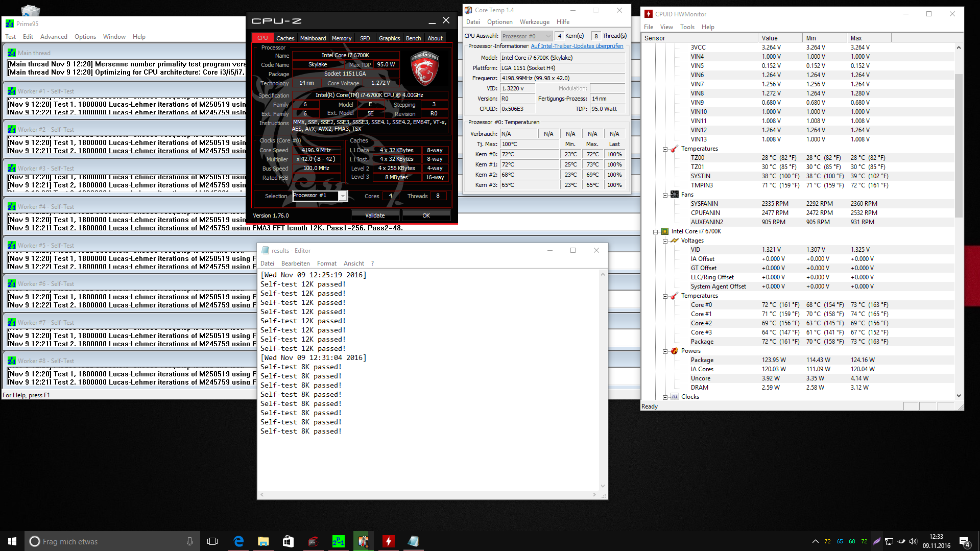Click the About tab in CPU-Z
This screenshot has width=980, height=551.
(435, 38)
